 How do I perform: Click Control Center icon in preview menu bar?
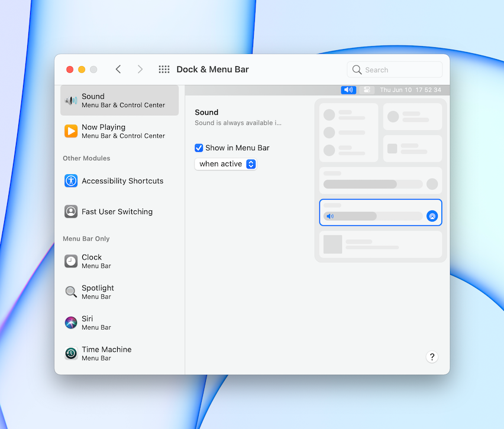pos(367,90)
